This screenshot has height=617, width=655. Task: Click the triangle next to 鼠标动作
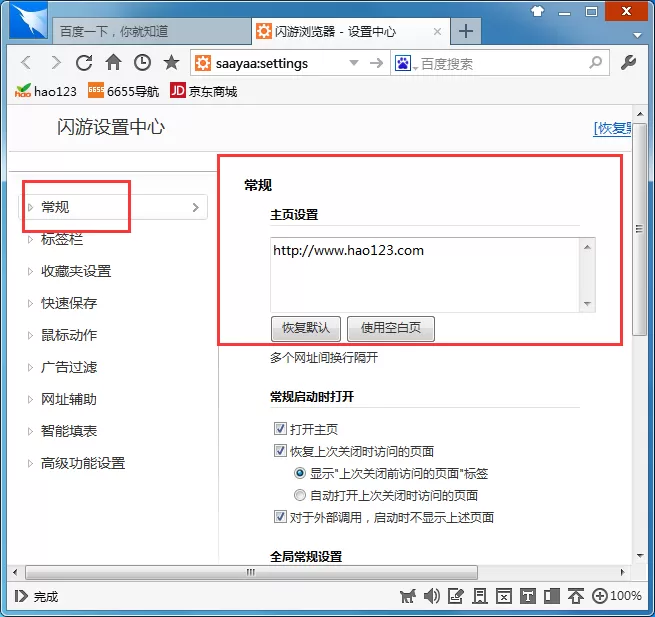(x=30, y=335)
